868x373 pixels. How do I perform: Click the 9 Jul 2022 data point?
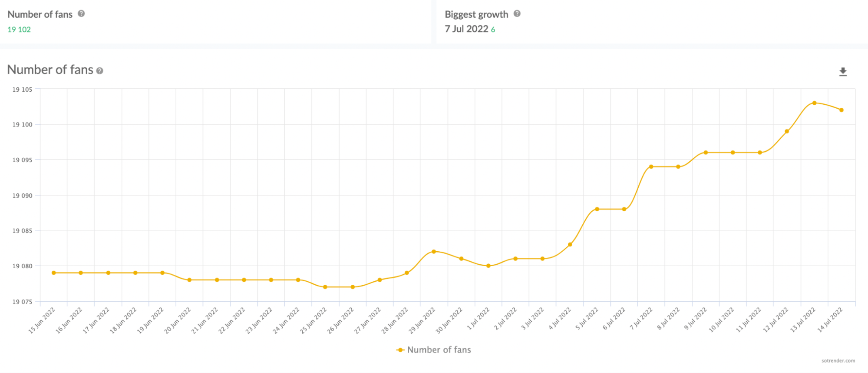pos(706,153)
